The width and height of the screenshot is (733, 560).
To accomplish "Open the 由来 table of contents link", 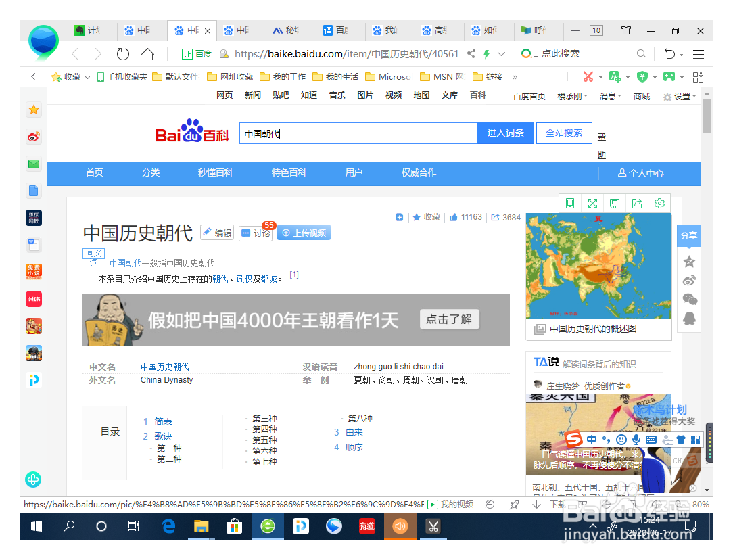I will pyautogui.click(x=354, y=432).
